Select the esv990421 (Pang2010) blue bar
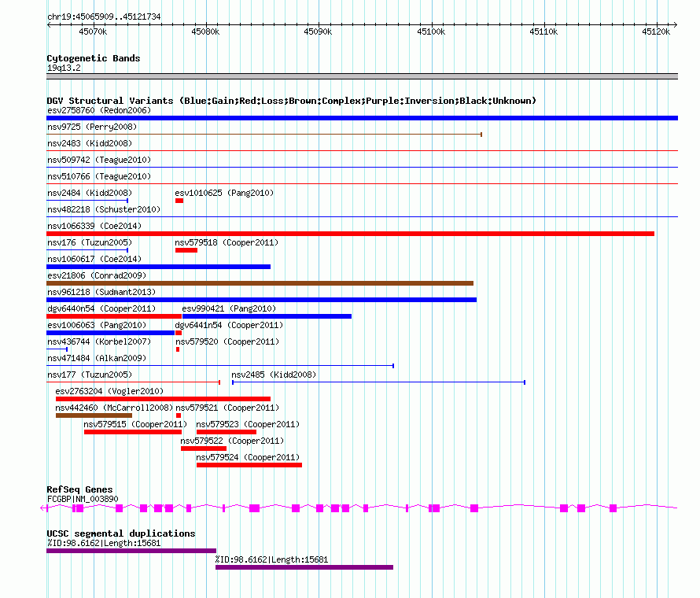The width and height of the screenshot is (700, 598). pyautogui.click(x=267, y=316)
